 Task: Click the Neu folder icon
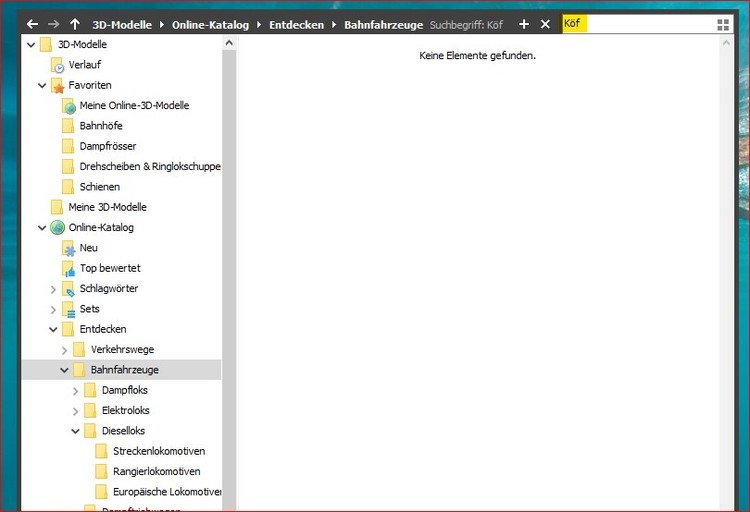[x=68, y=248]
